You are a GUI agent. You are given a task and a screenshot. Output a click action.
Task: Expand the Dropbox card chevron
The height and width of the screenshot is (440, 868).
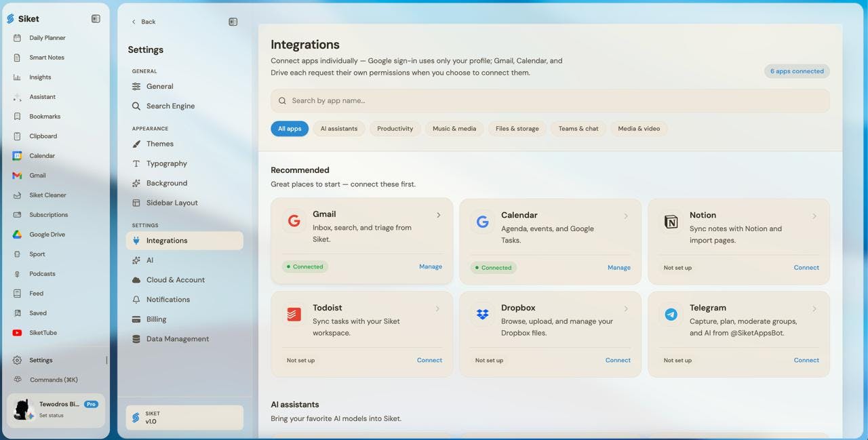626,308
